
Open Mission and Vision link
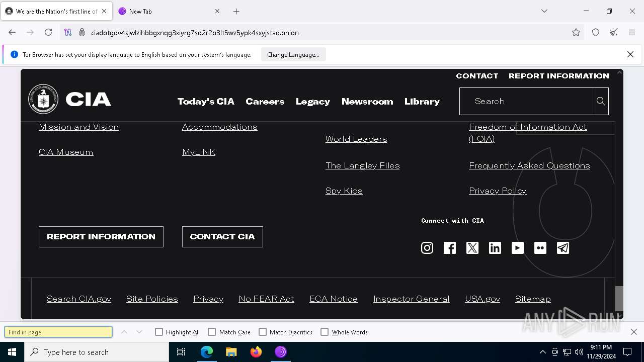[x=79, y=127]
